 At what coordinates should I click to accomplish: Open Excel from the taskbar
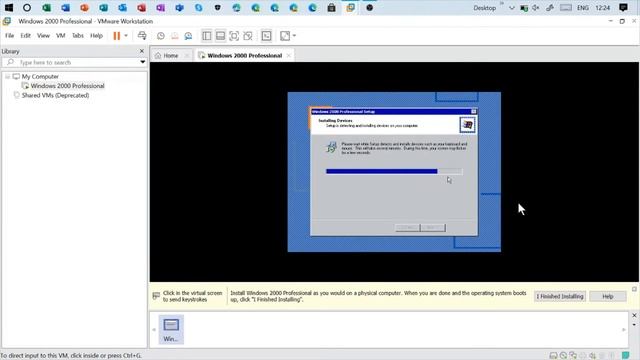point(47,7)
